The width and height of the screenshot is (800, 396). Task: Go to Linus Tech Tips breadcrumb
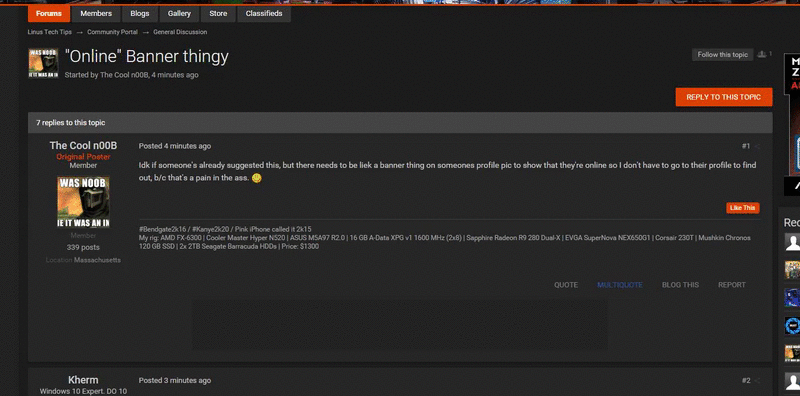coord(49,32)
